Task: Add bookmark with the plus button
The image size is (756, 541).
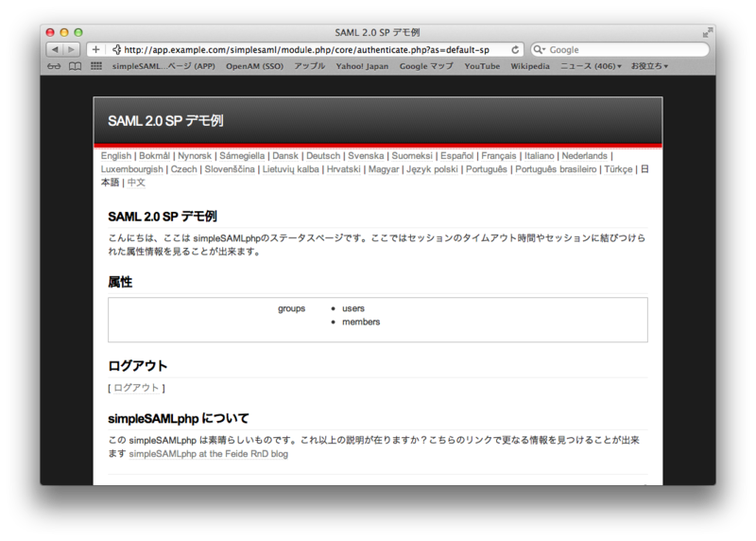Action: point(96,50)
